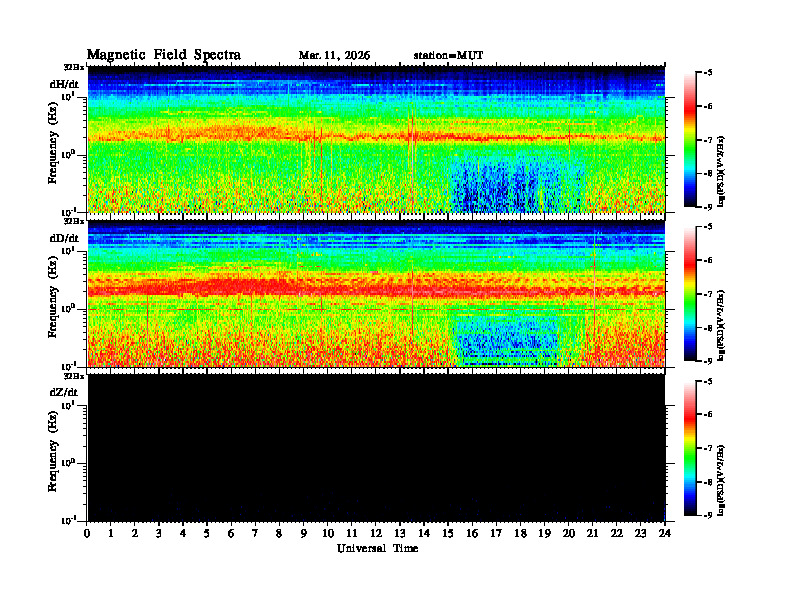This screenshot has width=792, height=612.
Task: Click the 10^-1 frequency tick of dZ/dt panel
Action: [68, 520]
